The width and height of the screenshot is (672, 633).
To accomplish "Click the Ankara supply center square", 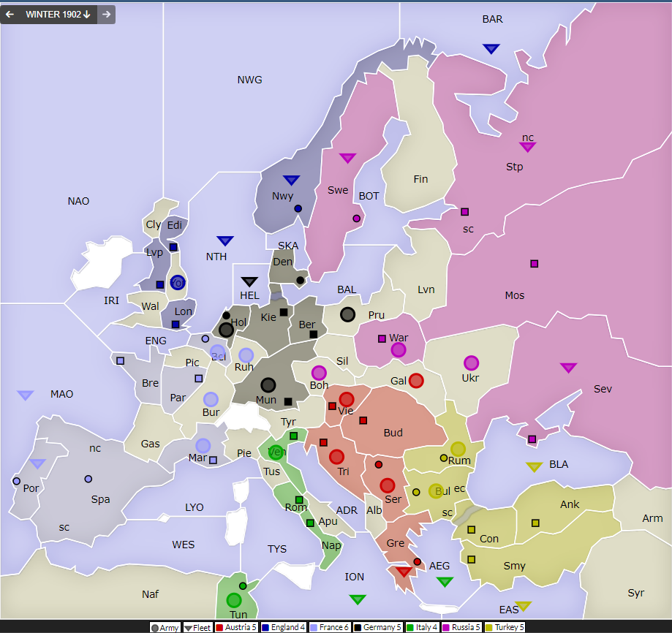I will [535, 523].
